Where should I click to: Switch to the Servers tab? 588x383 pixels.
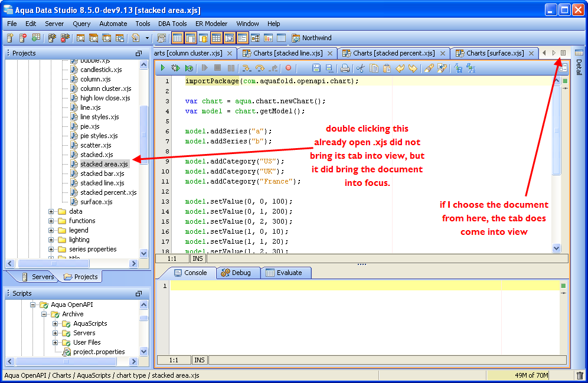[x=38, y=277]
